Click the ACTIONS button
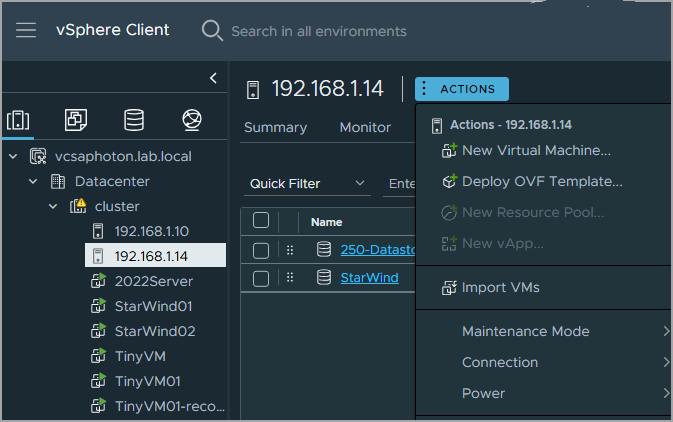 point(462,89)
